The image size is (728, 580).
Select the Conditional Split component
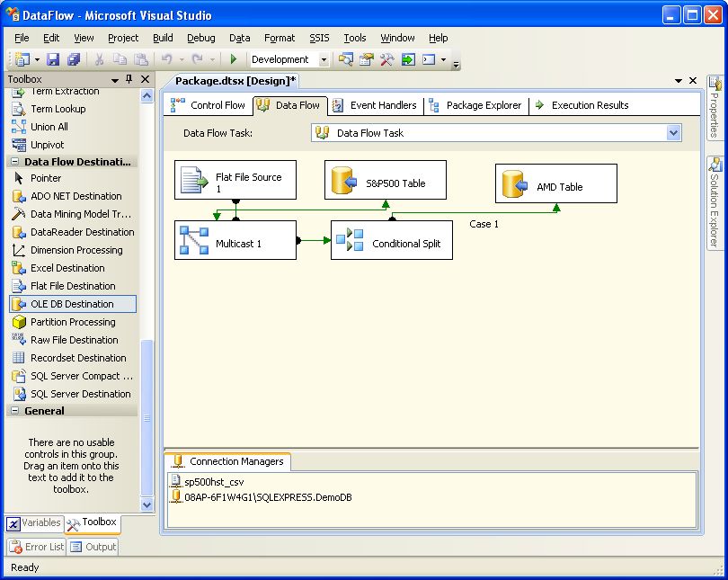click(391, 240)
